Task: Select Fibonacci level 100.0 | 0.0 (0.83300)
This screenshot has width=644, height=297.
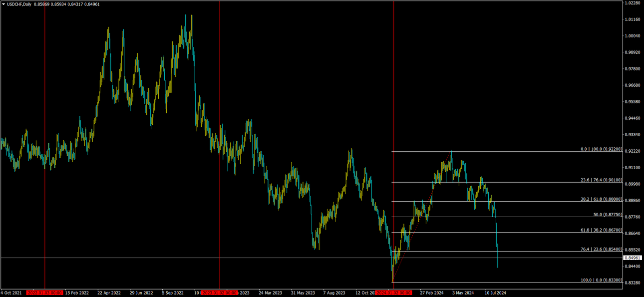Action: pos(601,280)
